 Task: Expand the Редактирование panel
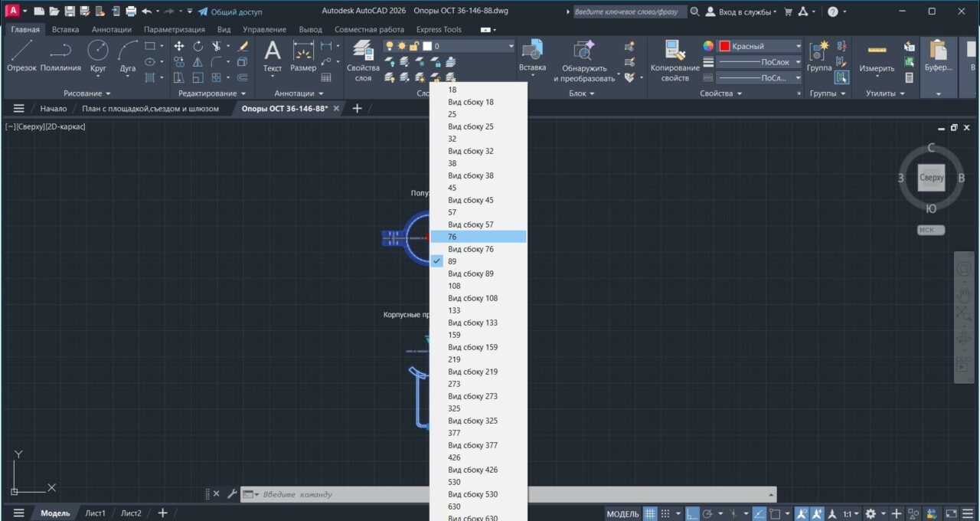[x=212, y=93]
